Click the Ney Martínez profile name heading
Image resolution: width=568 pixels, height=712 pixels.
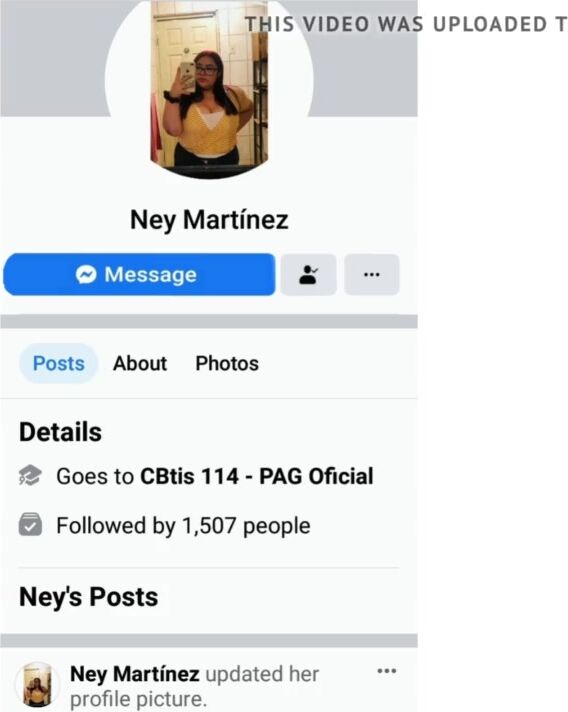click(x=209, y=220)
